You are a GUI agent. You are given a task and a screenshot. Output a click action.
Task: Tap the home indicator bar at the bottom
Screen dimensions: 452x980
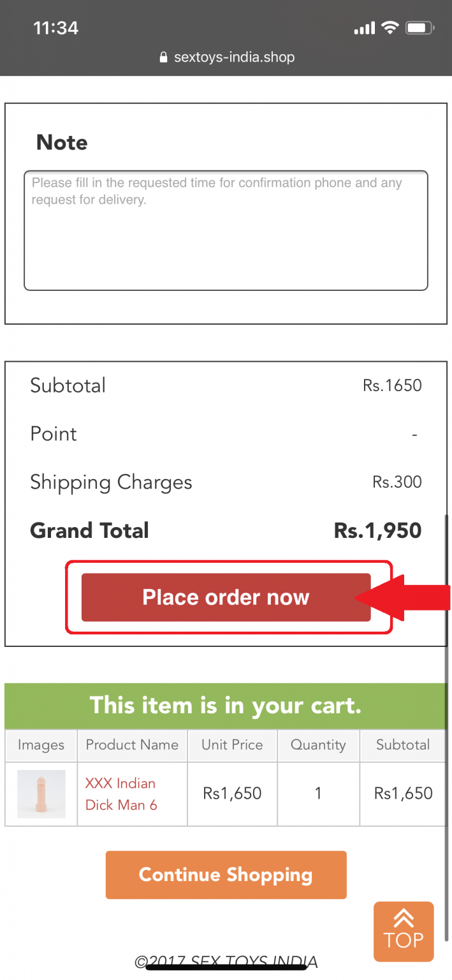[x=226, y=967]
